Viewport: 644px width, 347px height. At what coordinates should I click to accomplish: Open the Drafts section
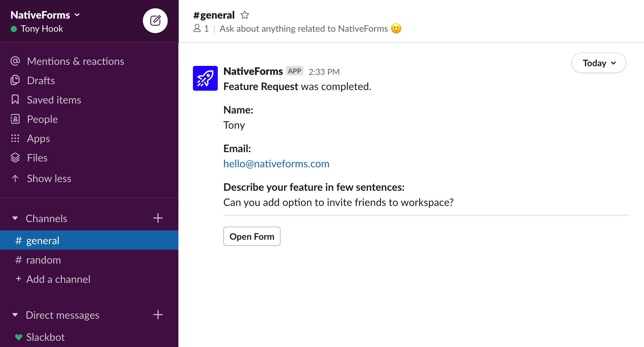pos(41,81)
